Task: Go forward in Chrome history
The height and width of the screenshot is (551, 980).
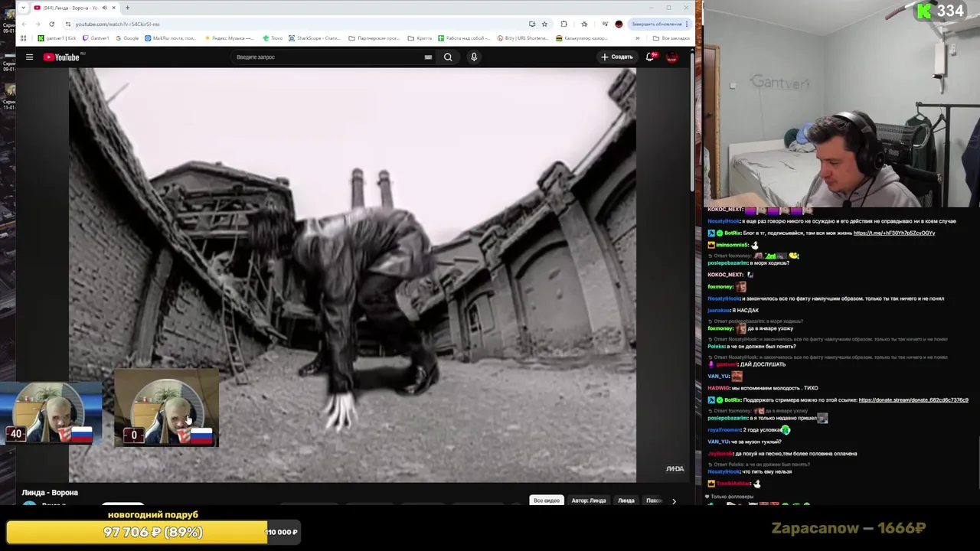Action: pos(38,24)
